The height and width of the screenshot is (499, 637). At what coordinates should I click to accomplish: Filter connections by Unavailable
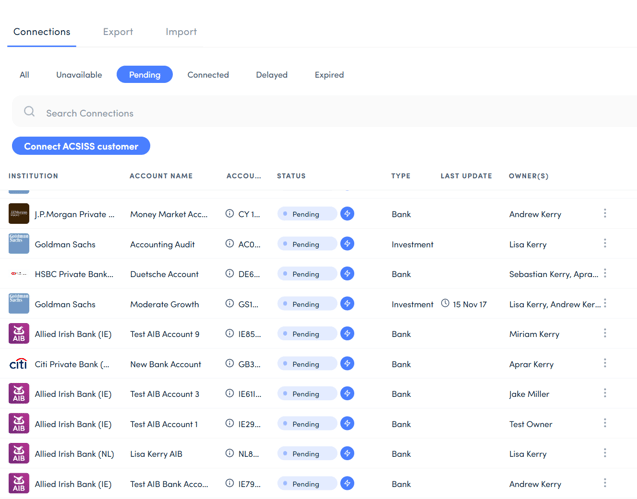point(79,75)
